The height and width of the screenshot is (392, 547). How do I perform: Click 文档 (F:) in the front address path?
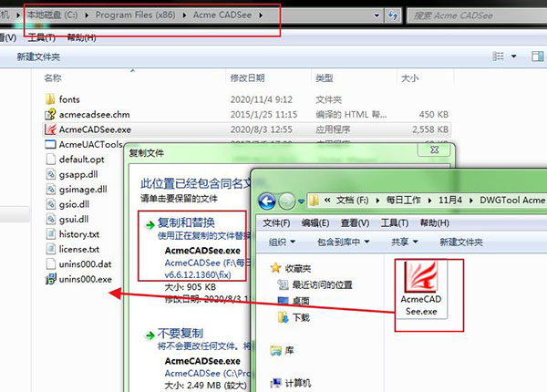coord(352,201)
